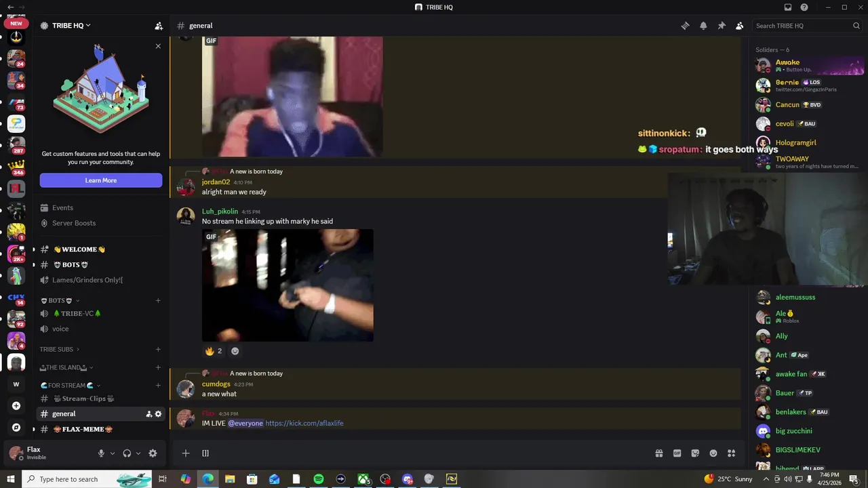The height and width of the screenshot is (488, 868).
Task: Open headphone output options arrow
Action: 138,453
